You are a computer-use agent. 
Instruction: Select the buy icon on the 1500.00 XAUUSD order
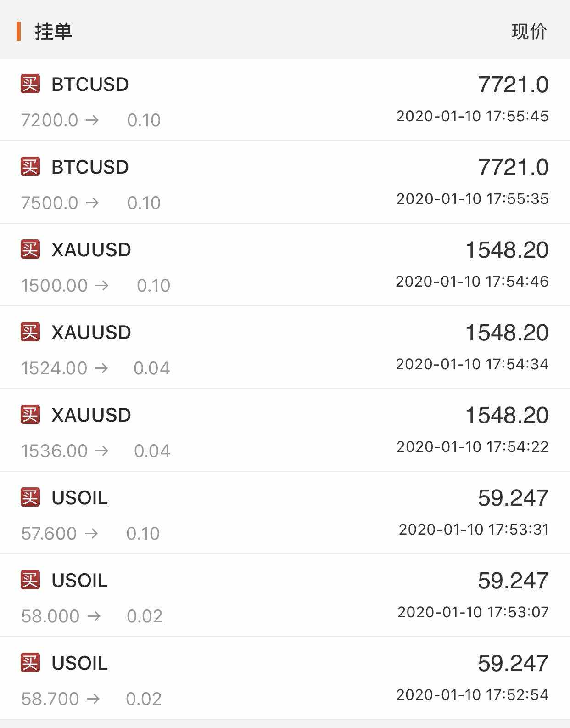pos(30,249)
